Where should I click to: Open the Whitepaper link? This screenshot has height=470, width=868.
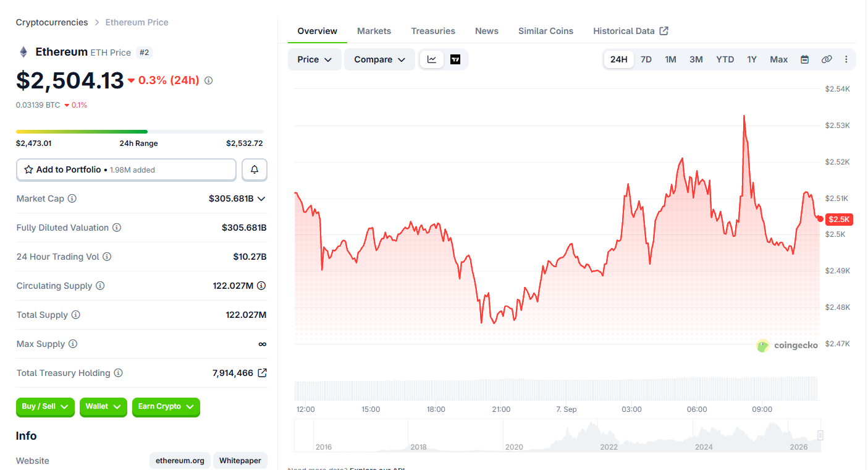[240, 461]
